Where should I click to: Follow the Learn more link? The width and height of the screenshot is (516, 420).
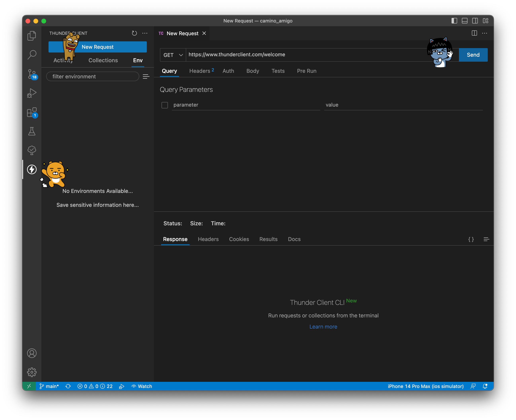(323, 327)
